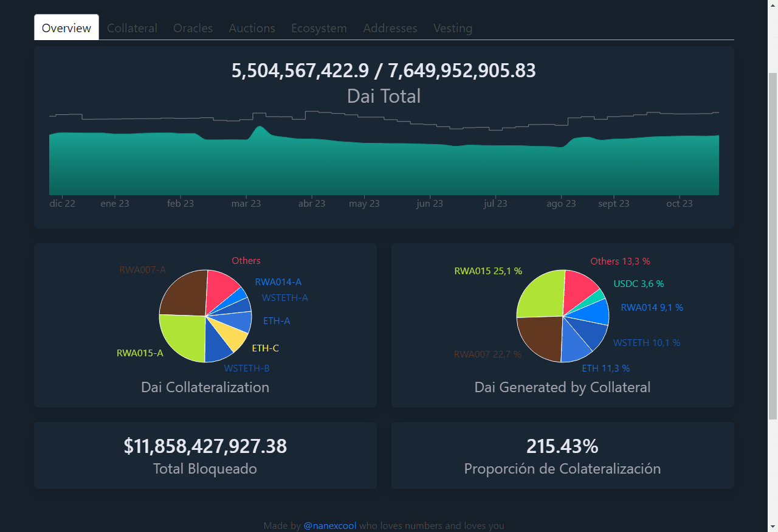Click the 'Dai Collateralization' card title
Viewport: 778px width, 532px height.
tap(205, 387)
